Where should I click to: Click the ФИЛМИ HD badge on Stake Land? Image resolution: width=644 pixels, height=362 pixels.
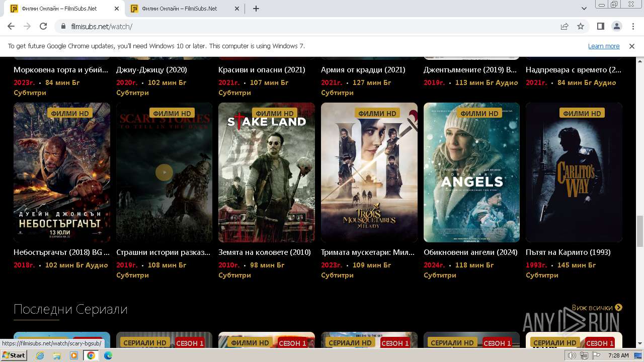[x=274, y=113]
